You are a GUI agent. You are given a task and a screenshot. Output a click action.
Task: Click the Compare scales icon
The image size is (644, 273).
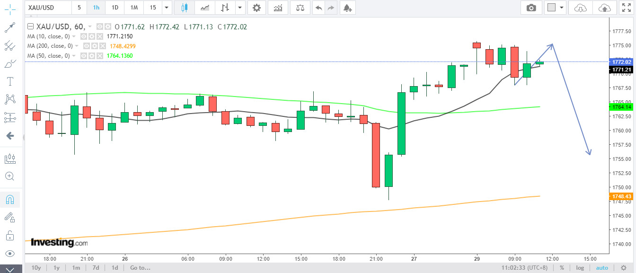(300, 8)
